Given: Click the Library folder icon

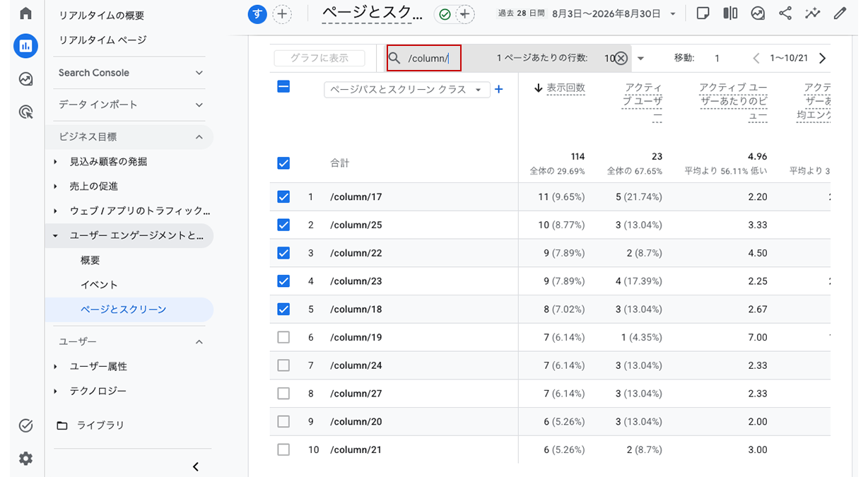Looking at the screenshot, I should [62, 425].
